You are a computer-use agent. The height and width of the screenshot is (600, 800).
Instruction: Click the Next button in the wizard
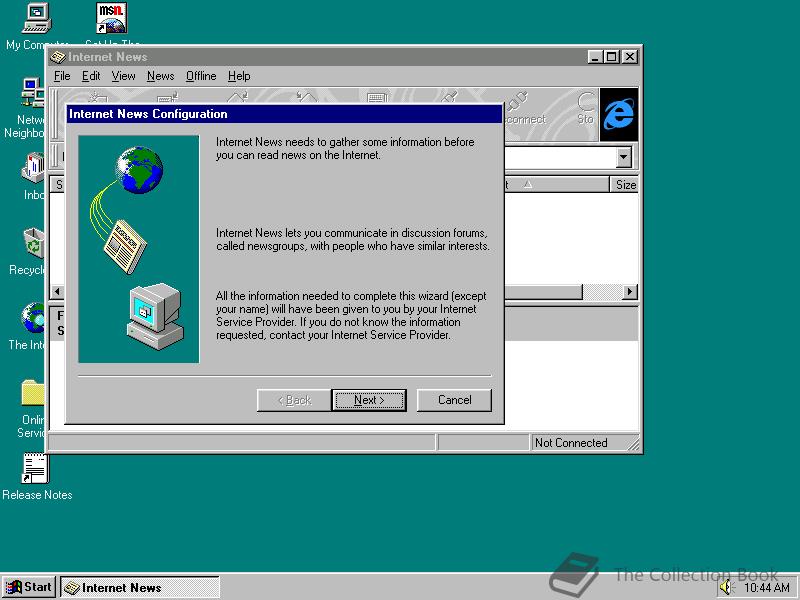tap(369, 400)
